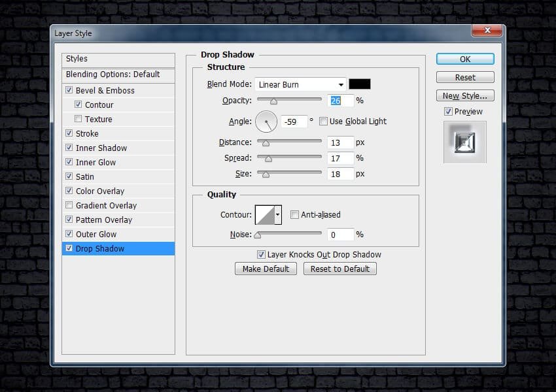Screen dimensions: 556x392
Task: Click the style preview thumbnail
Action: [x=464, y=142]
